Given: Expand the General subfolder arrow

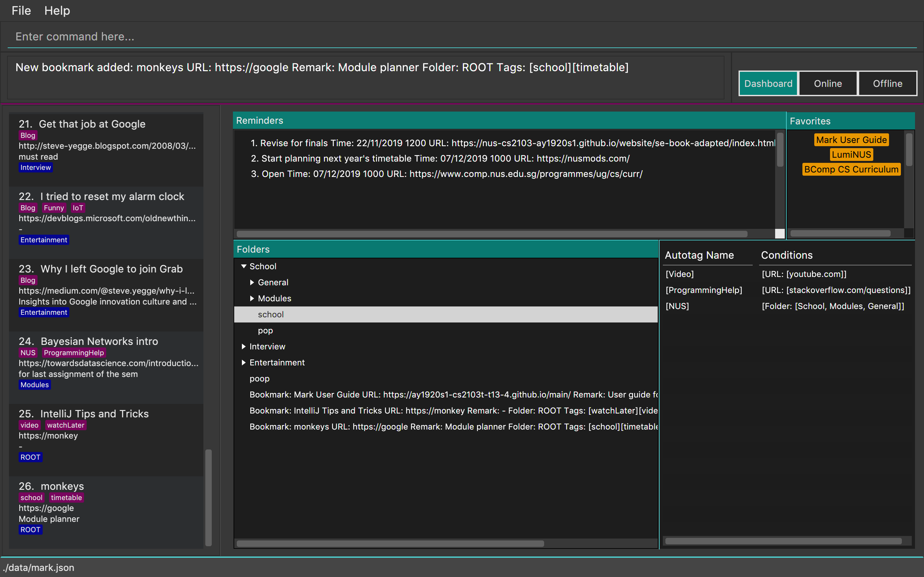Looking at the screenshot, I should (252, 282).
